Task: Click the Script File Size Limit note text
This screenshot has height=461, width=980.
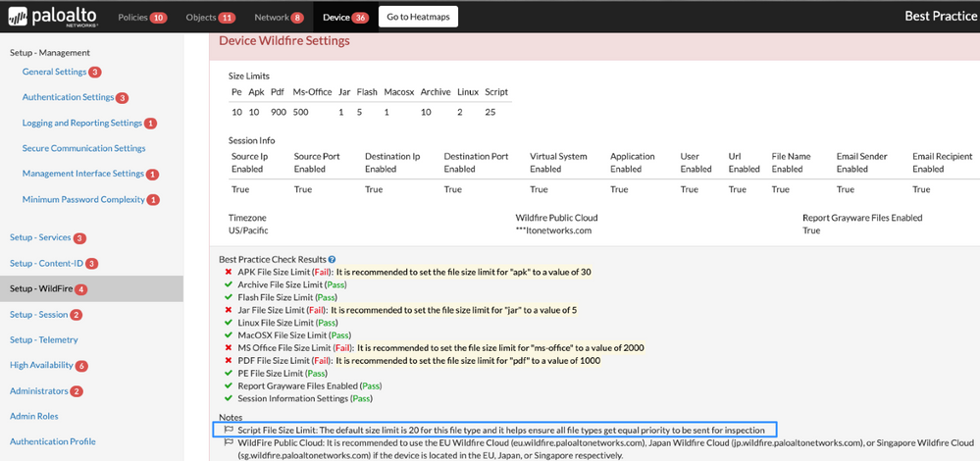Action: (501, 430)
